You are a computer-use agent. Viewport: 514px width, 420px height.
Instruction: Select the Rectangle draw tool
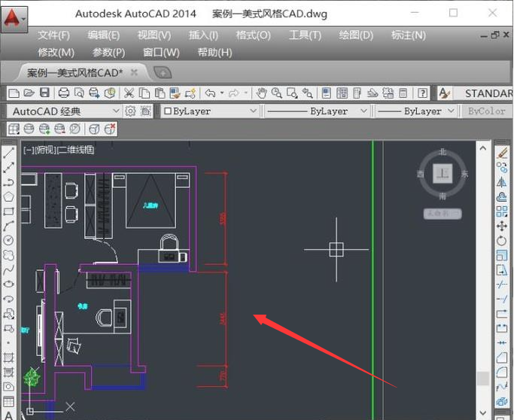click(8, 212)
